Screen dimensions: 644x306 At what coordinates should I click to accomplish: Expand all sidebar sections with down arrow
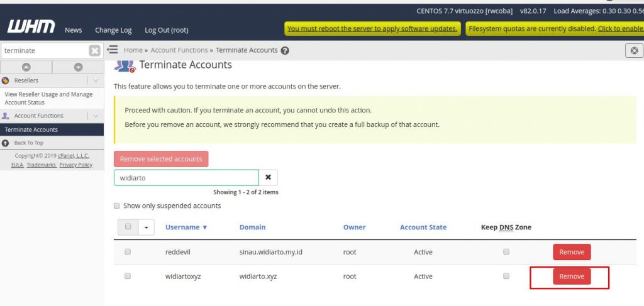(78, 67)
